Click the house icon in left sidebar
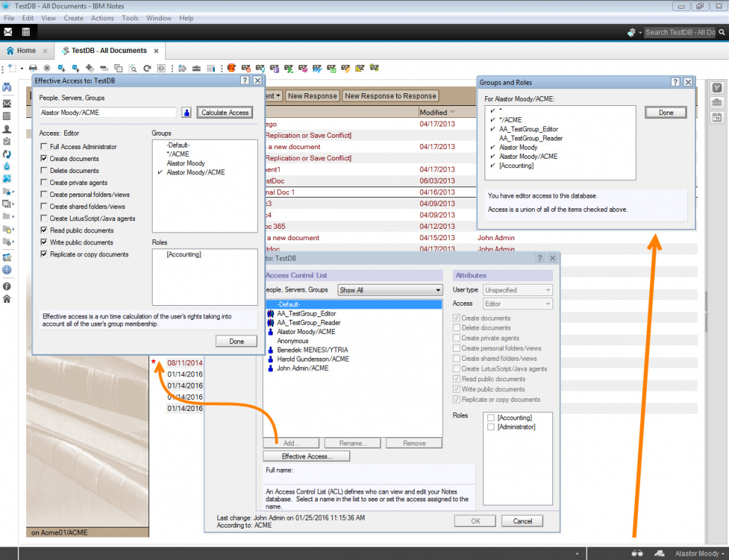This screenshot has height=560, width=729. tap(7, 299)
